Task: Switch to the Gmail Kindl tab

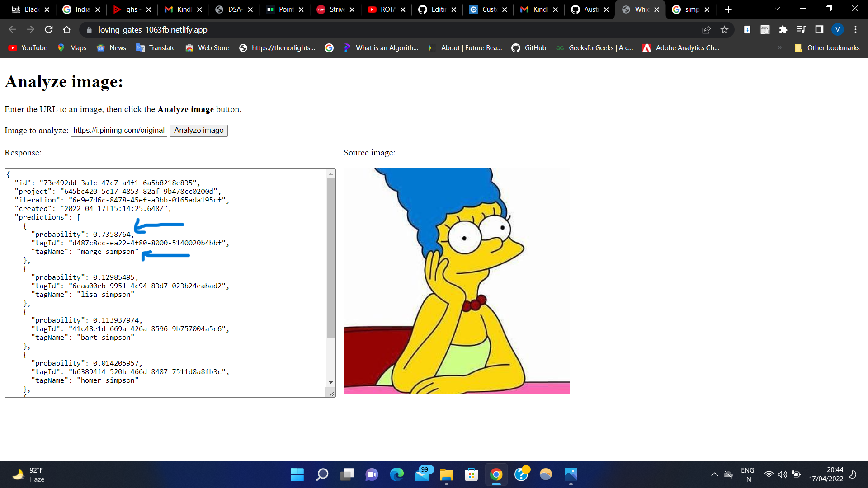Action: [x=183, y=9]
